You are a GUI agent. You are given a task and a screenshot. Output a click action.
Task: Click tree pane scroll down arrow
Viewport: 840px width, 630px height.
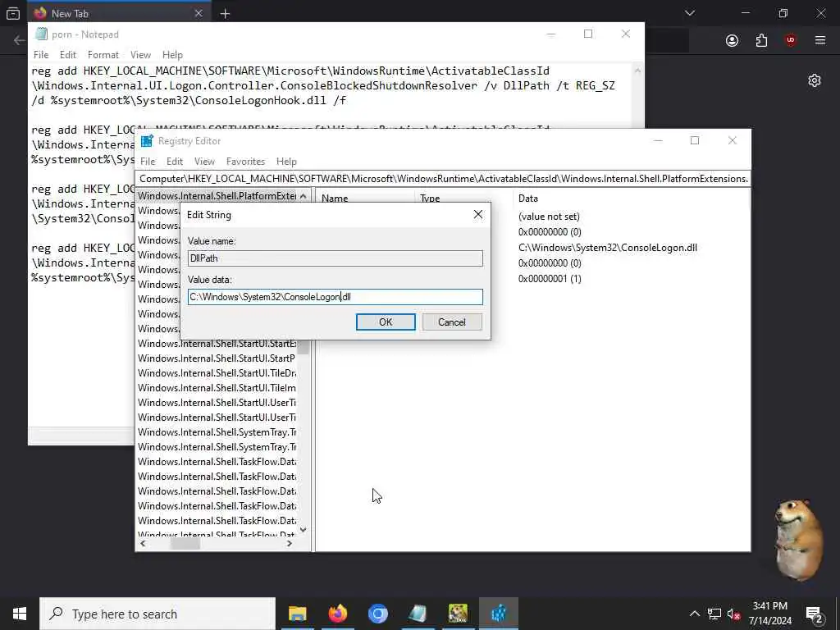(304, 530)
